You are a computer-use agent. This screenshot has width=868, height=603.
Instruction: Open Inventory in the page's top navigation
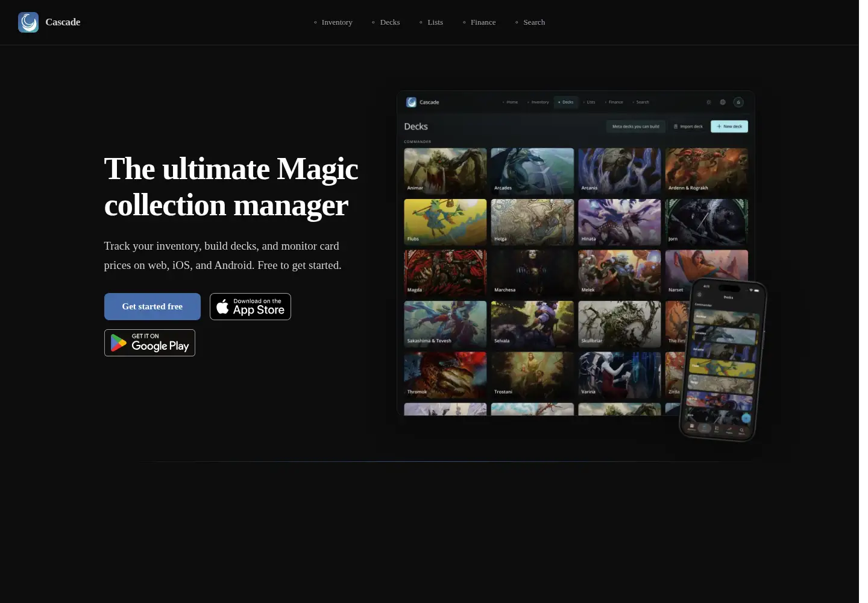point(333,22)
